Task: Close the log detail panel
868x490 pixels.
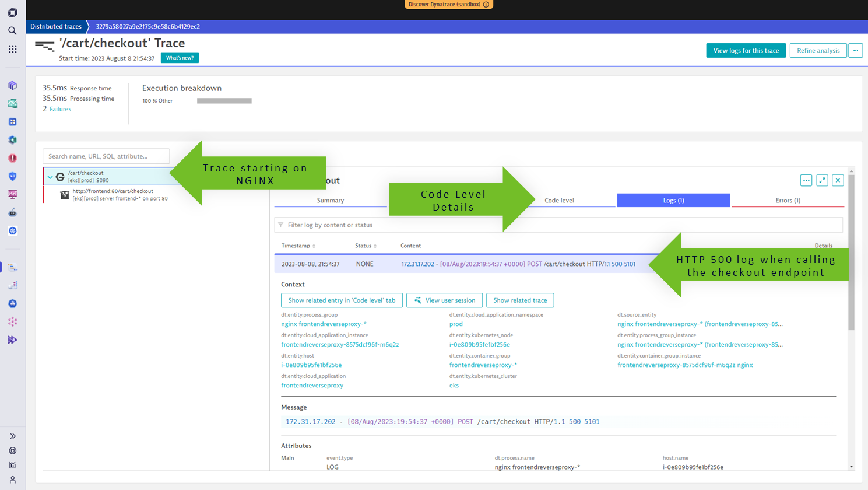Action: coord(838,181)
